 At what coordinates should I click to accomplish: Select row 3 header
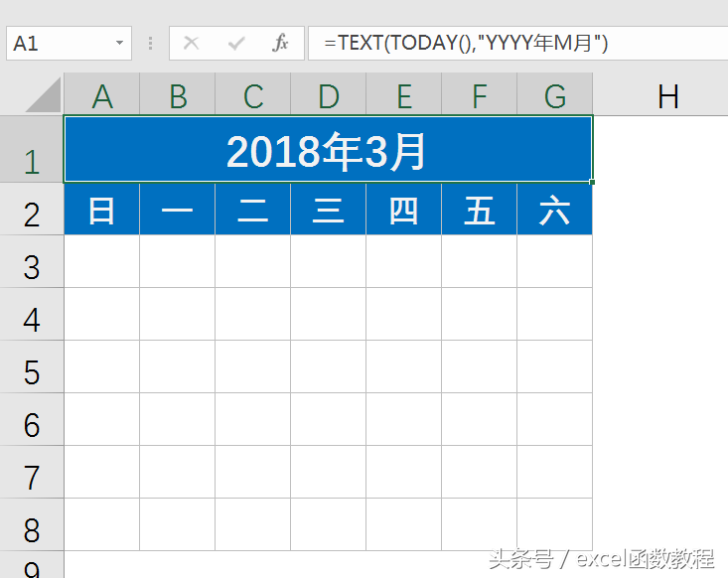(32, 261)
